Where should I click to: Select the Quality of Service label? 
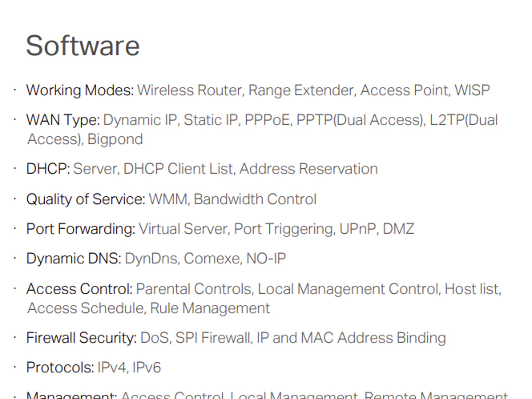(x=86, y=199)
